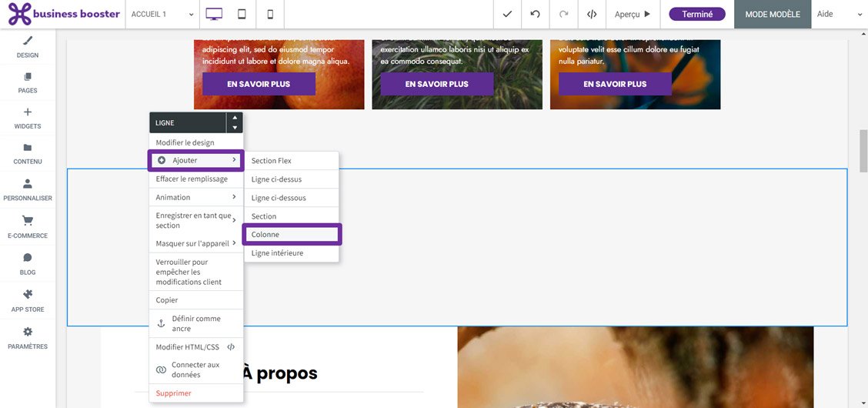Expand the Aide dropdown menu
This screenshot has width=868, height=408.
pyautogui.click(x=839, y=14)
